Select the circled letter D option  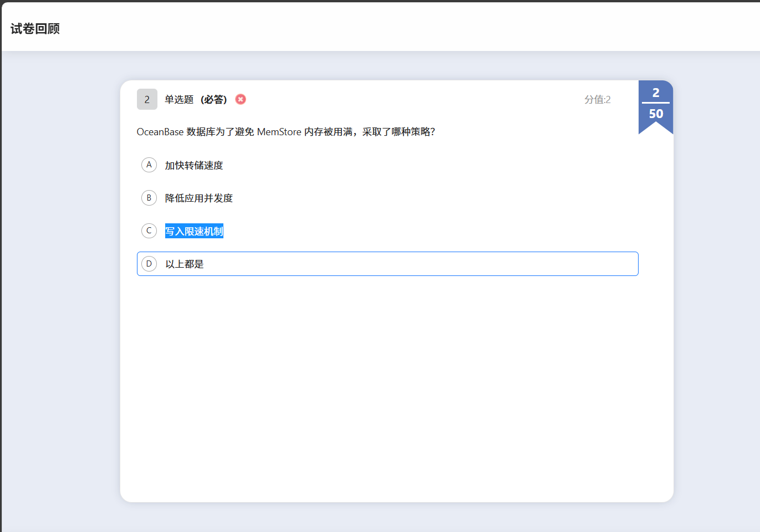click(x=149, y=264)
